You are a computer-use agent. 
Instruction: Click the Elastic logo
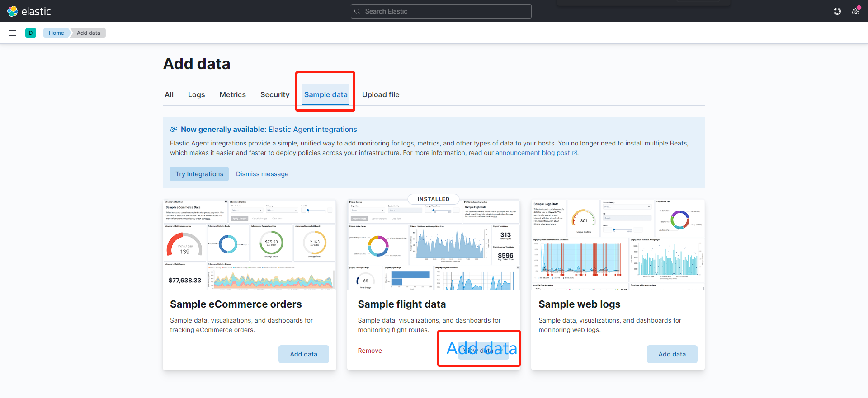pyautogui.click(x=29, y=11)
